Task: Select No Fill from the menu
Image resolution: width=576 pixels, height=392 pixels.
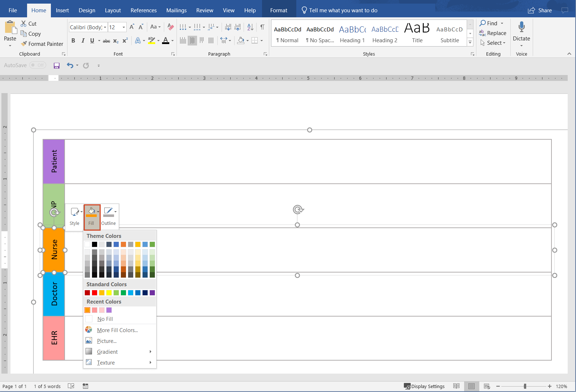Action: coord(105,319)
